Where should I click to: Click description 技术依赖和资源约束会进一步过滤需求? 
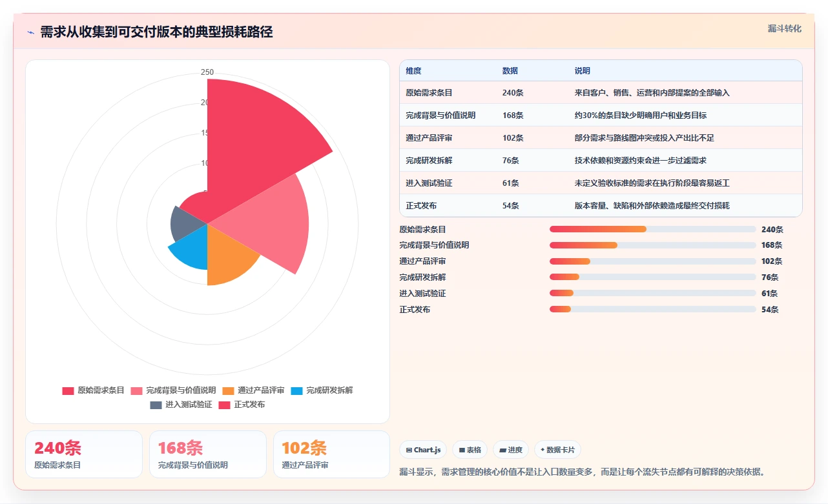[640, 161]
